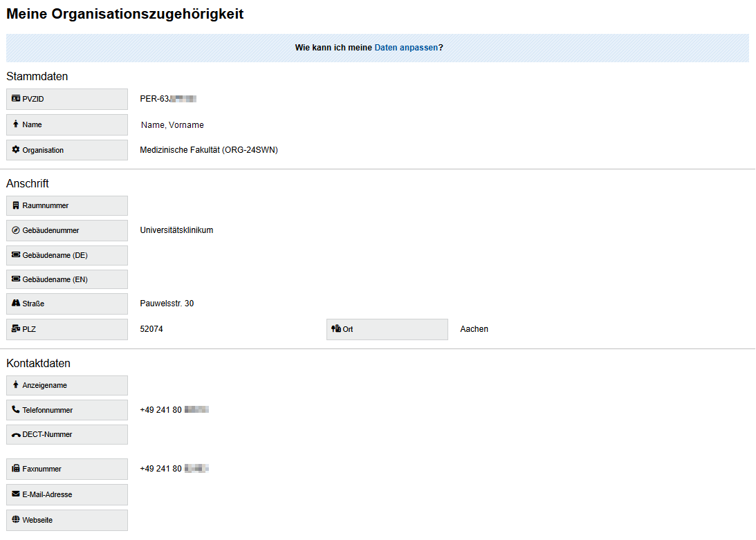Screen dimensions: 756x540
Task: Select the PLZ field label
Action: [x=66, y=329]
